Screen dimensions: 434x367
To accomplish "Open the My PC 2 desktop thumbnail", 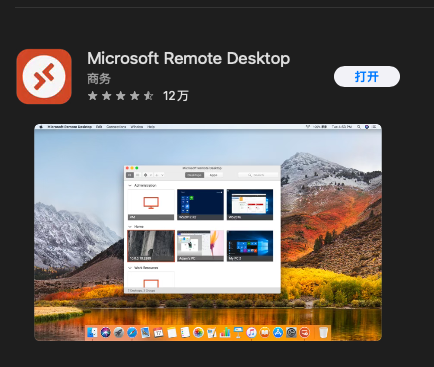I will [x=250, y=246].
